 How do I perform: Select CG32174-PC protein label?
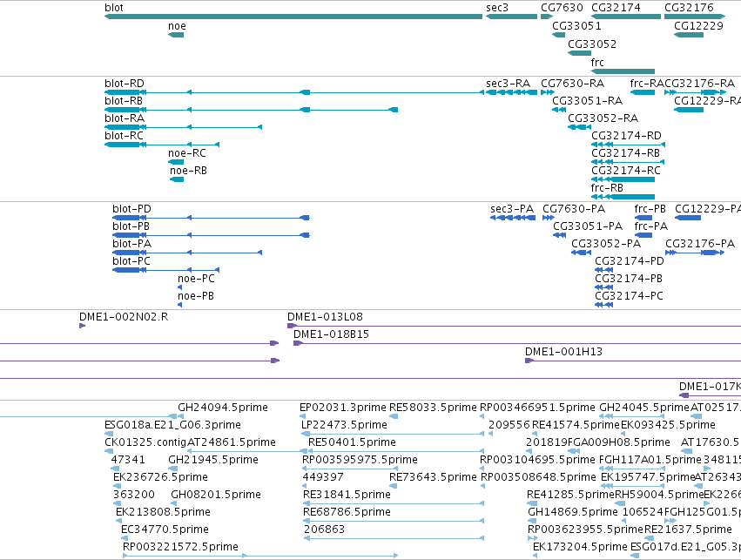(629, 296)
